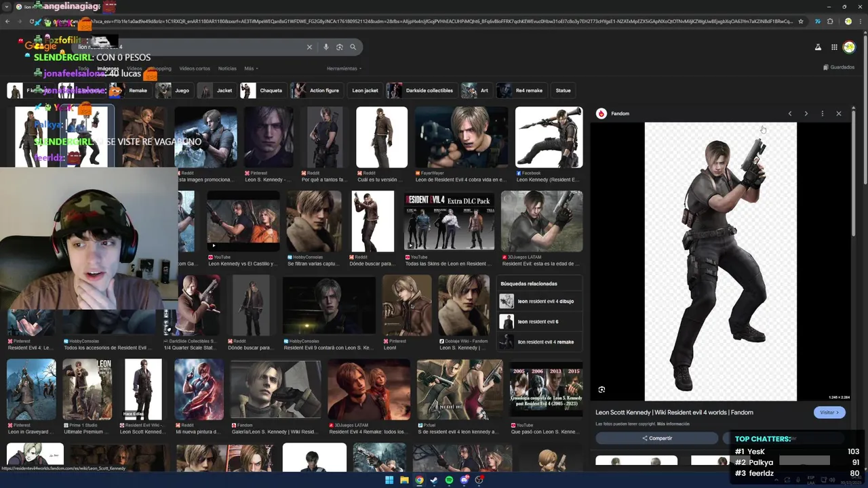Open more options in image preview panel

[x=823, y=114]
